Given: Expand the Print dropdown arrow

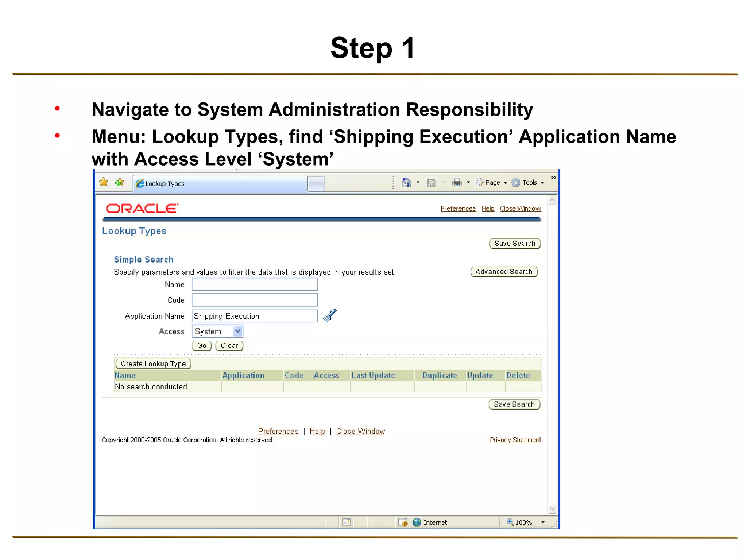Looking at the screenshot, I should (468, 182).
